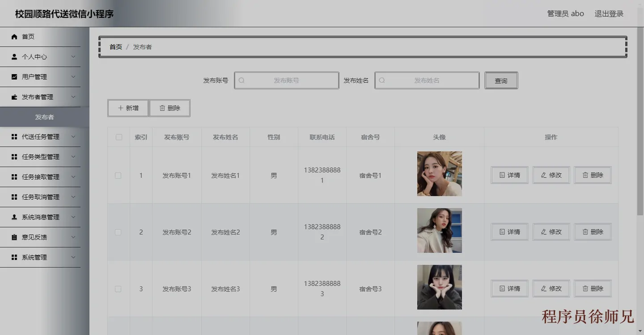The height and width of the screenshot is (335, 644).
Task: Collapse the 发布者管理 chevron
Action: pos(73,97)
